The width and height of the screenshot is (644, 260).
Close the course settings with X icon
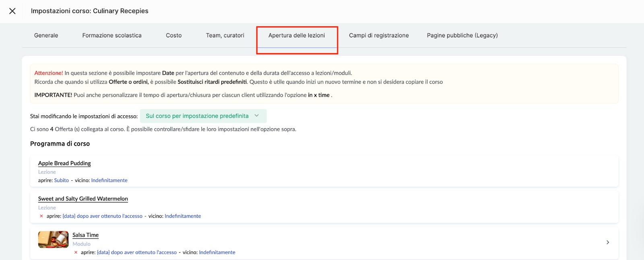12,11
